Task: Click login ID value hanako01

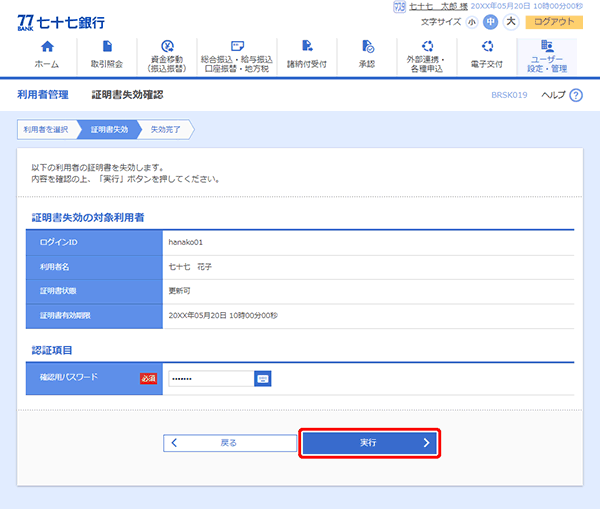Action: pos(186,242)
